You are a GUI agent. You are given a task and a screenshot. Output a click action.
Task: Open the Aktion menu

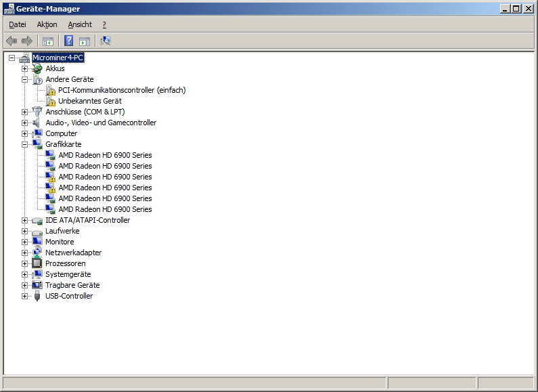(x=47, y=24)
